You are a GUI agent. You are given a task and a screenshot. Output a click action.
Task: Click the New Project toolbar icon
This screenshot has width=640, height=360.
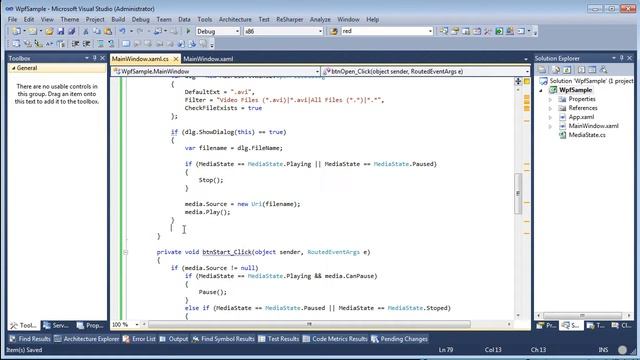click(16, 31)
